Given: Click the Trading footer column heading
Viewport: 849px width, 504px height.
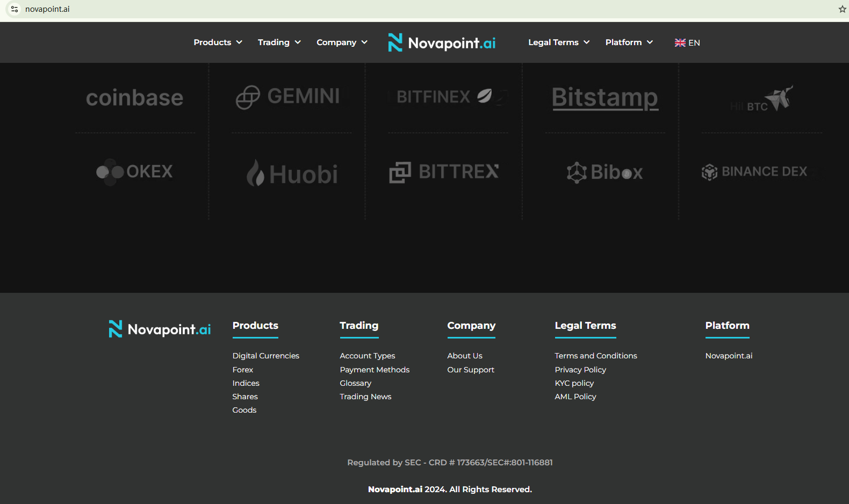Looking at the screenshot, I should click(x=359, y=326).
